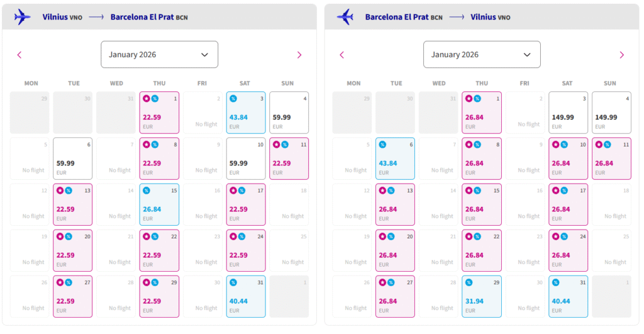
Task: Click discount percent badge on Jan 3 outbound
Action: (x=233, y=99)
